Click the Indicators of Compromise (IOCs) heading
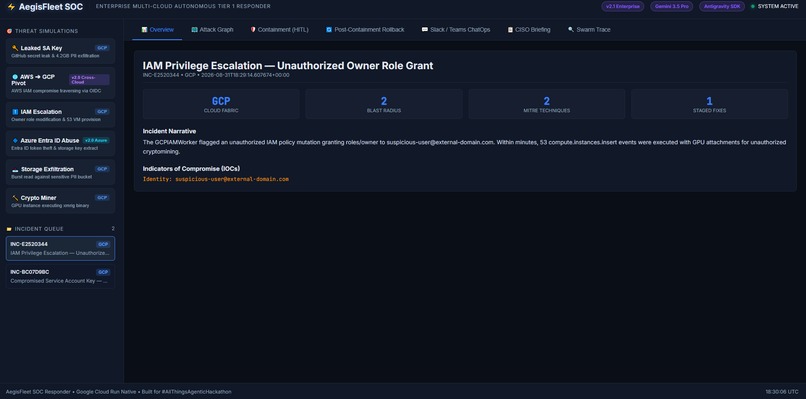This screenshot has width=806, height=399. (x=191, y=169)
